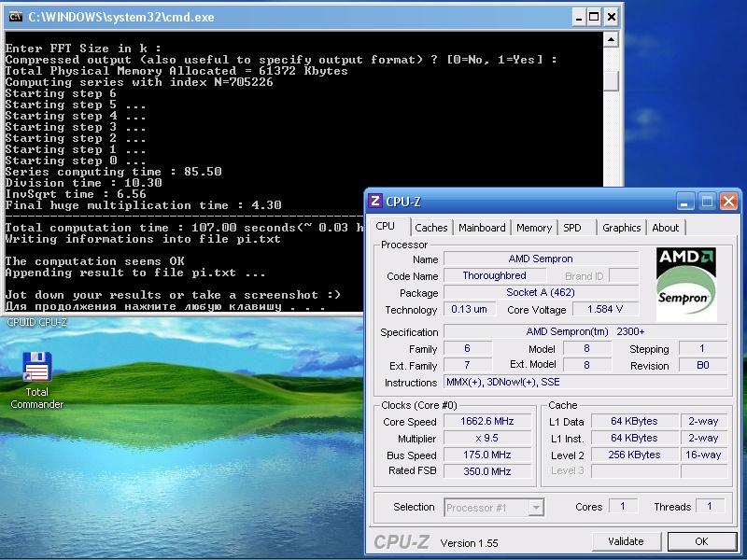This screenshot has height=560, width=747.
Task: Click the CPU-Z purple Z title icon
Action: pos(375,201)
